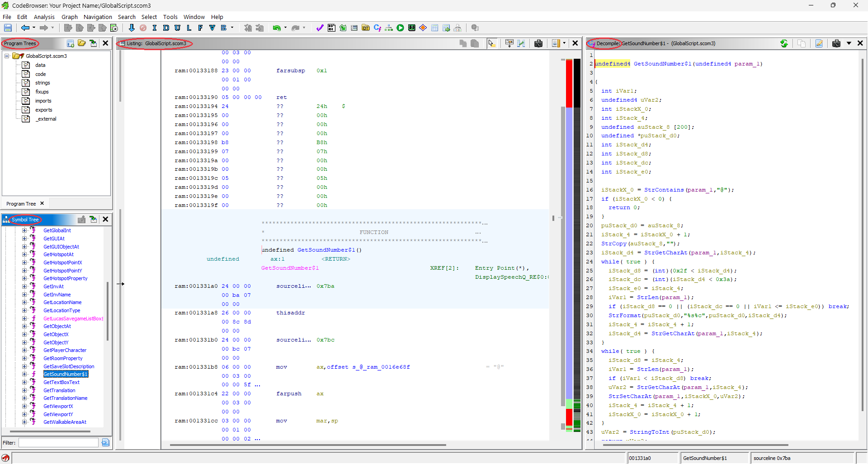Export decompiled function notepad icon
This screenshot has height=464, width=868.
pos(819,43)
